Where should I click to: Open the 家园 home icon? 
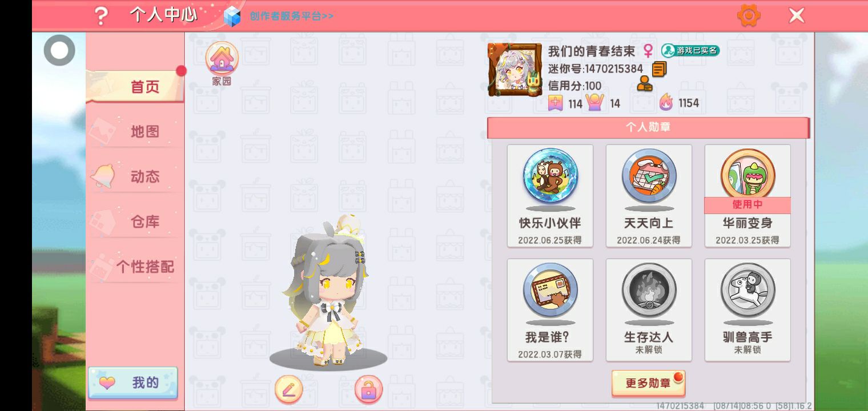click(x=222, y=63)
